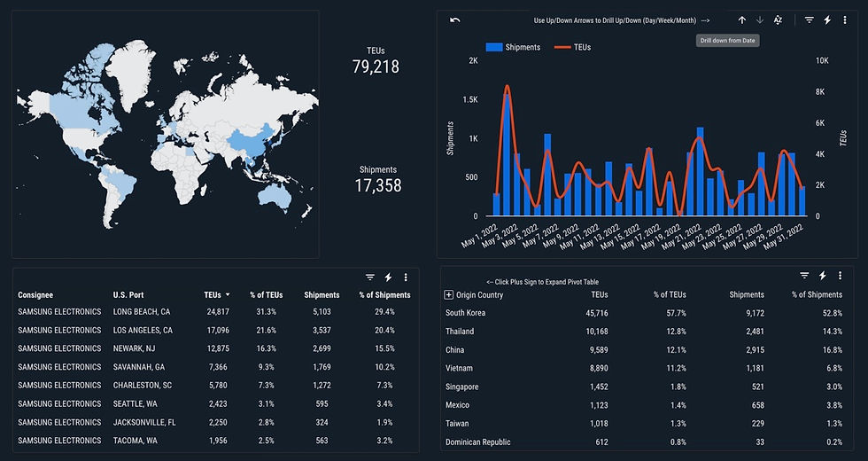
Task: Click SAMSUNG ELECTRONICS in the Tacoma row
Action: [60, 441]
